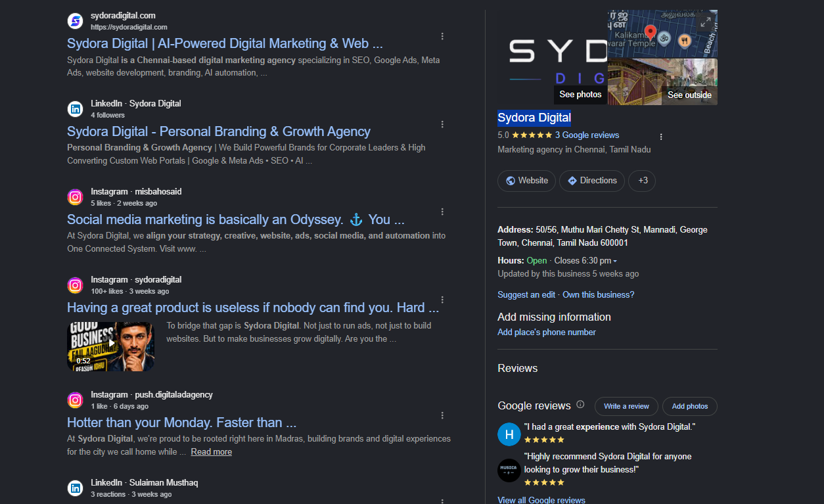Open Hotter than your Monday result link

tap(182, 423)
